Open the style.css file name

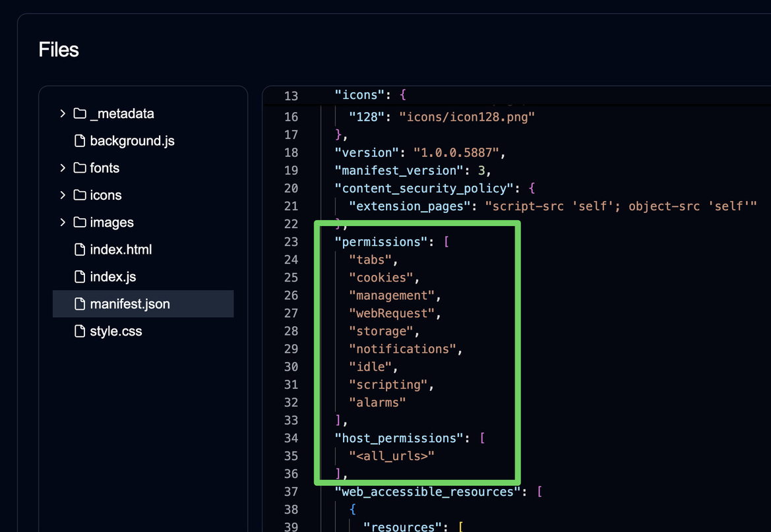(x=116, y=332)
